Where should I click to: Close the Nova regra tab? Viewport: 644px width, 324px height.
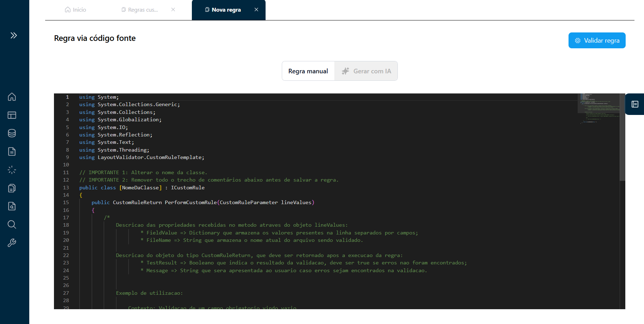click(x=256, y=10)
